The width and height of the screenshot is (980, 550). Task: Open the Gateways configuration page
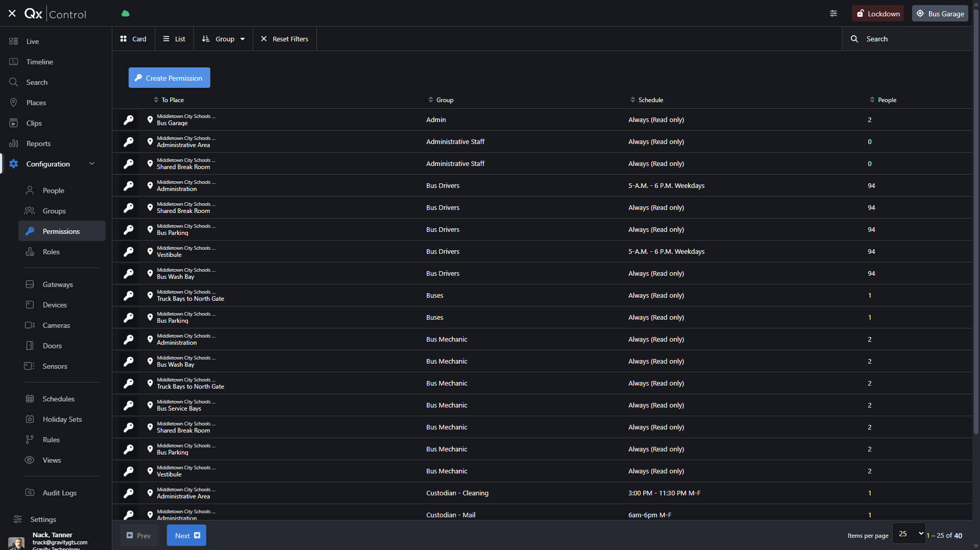click(x=58, y=284)
